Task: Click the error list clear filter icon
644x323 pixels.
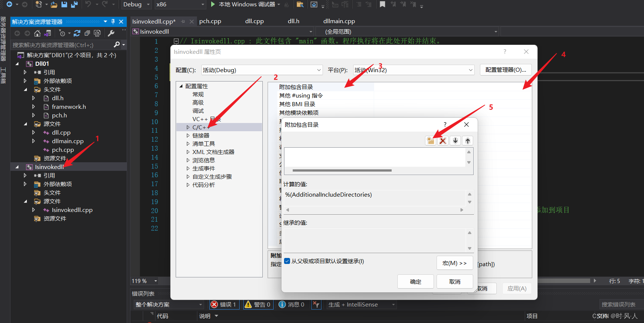Action: click(316, 305)
